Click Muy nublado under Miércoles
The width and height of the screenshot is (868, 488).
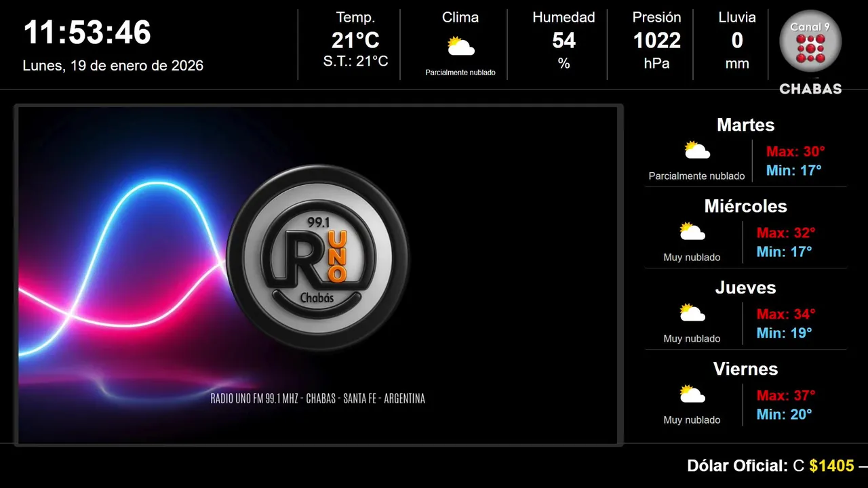(692, 258)
